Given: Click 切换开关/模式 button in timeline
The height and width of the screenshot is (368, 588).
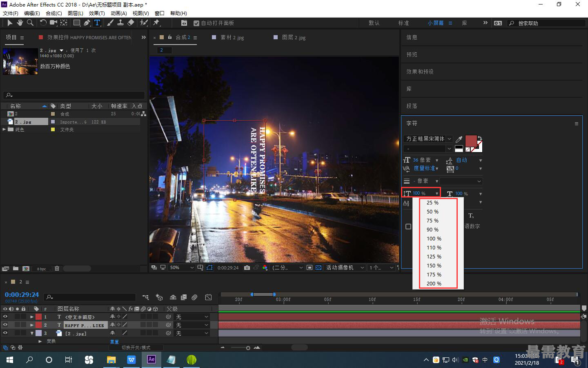Looking at the screenshot, I should 136,348.
